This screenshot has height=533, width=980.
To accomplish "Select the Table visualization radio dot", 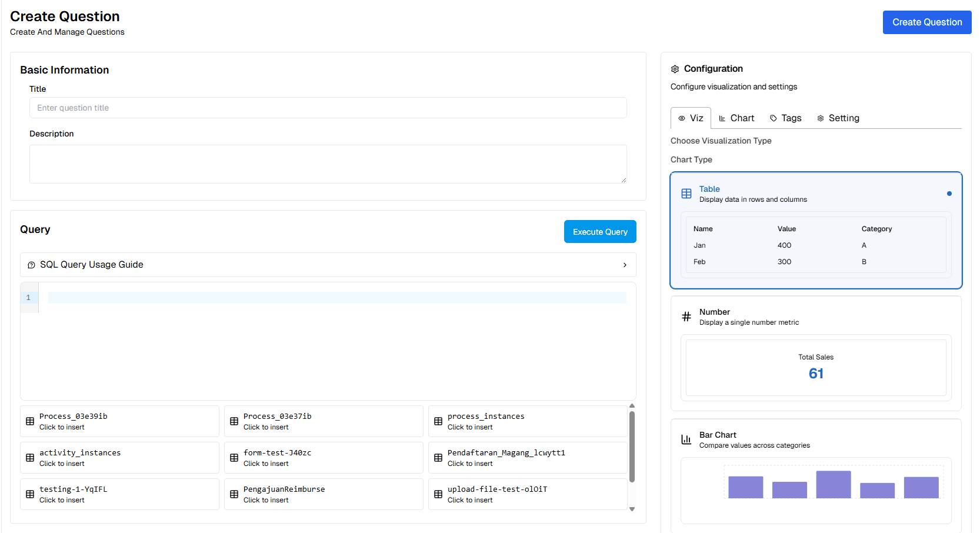I will pyautogui.click(x=949, y=194).
